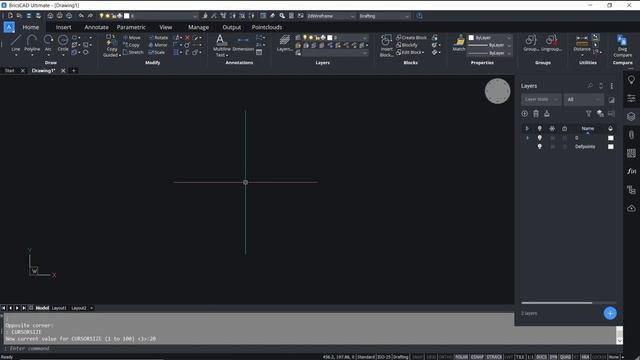Click delete layer trash icon
Screen dimensions: 640x360
pyautogui.click(x=536, y=114)
